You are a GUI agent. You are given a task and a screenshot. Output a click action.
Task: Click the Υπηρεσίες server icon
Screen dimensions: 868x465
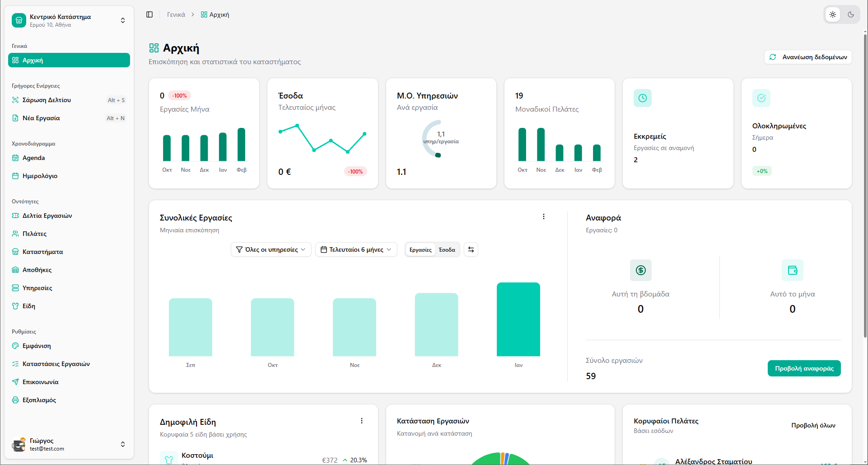tap(15, 288)
